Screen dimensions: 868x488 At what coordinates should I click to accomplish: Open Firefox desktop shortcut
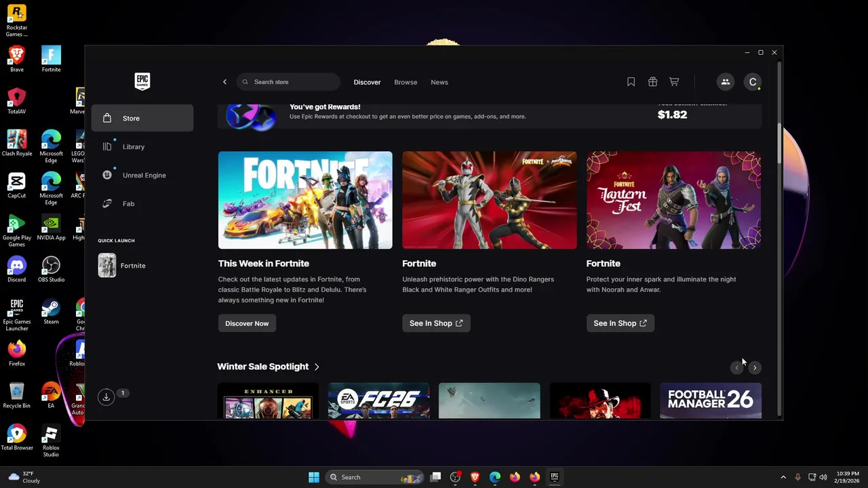point(17,353)
